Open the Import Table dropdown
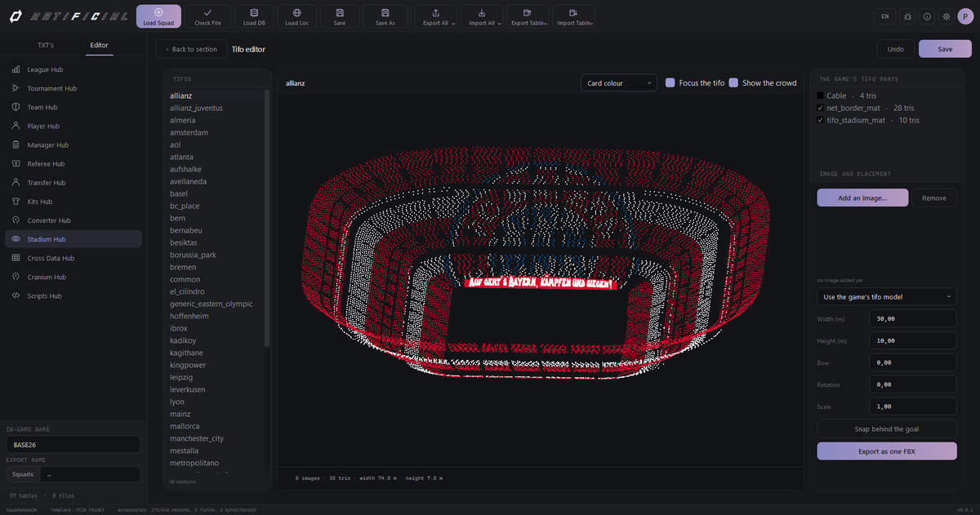The image size is (980, 515). coord(573,16)
